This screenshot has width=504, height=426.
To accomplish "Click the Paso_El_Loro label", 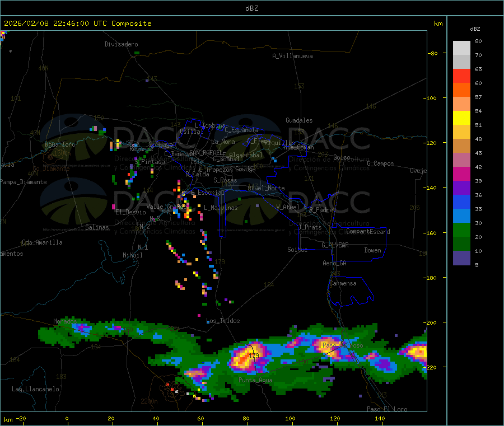I will coord(387,409).
